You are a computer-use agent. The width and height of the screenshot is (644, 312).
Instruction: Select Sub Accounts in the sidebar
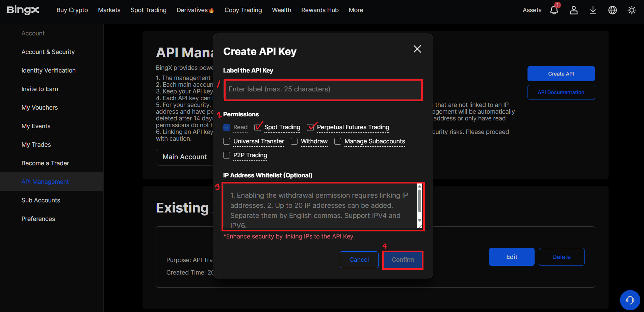point(41,200)
